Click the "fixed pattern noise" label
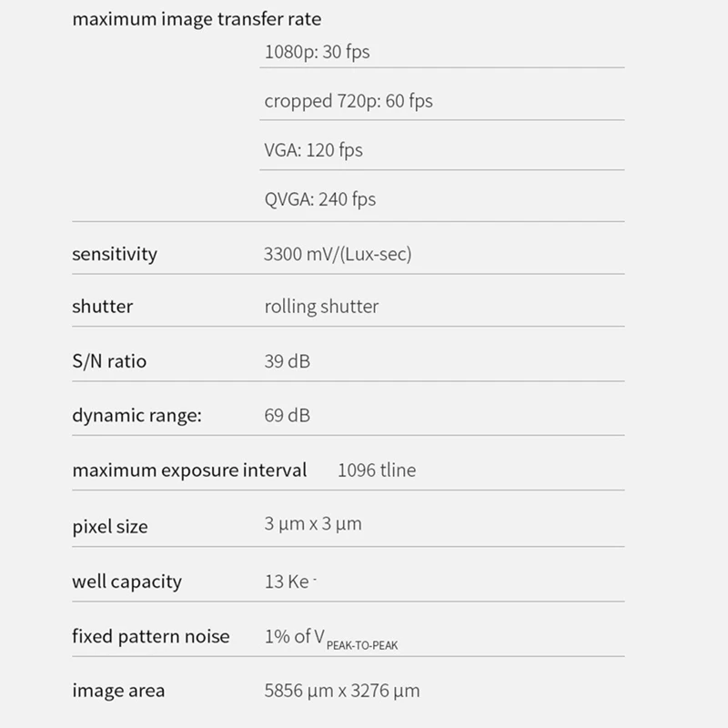Screen dimensions: 728x728 coord(151,636)
